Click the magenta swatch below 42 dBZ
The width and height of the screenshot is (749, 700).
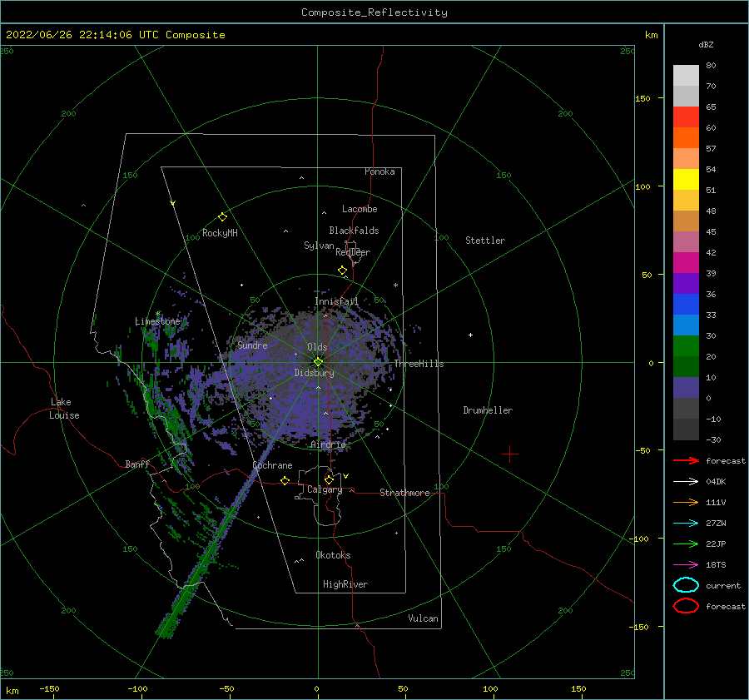[686, 262]
